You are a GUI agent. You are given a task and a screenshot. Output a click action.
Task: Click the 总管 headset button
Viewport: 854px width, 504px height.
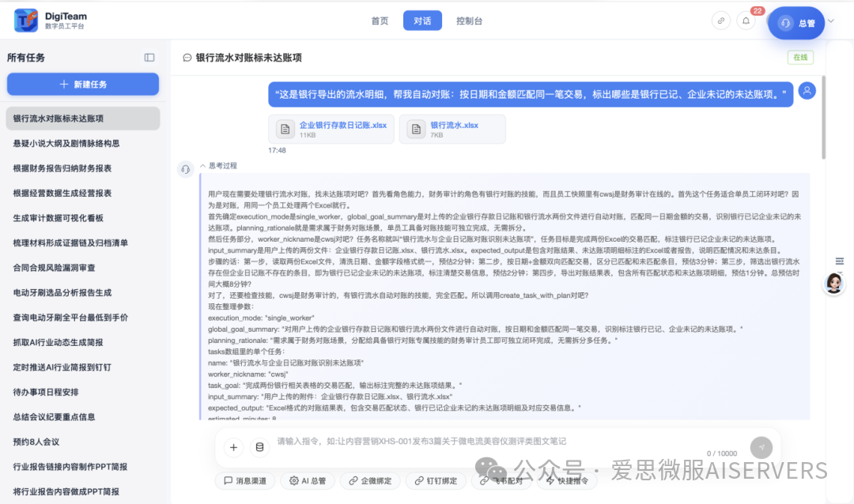tap(796, 23)
